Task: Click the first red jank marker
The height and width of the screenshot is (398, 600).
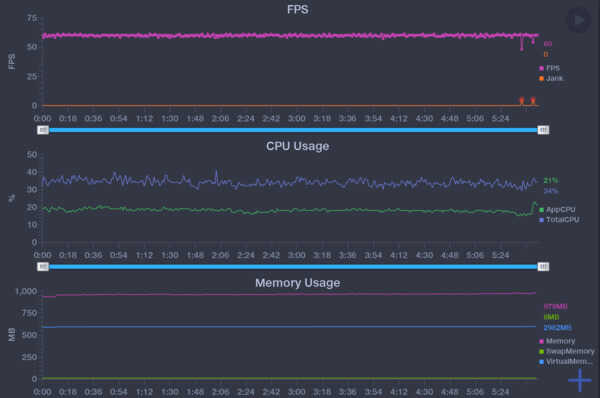Action: click(x=522, y=101)
